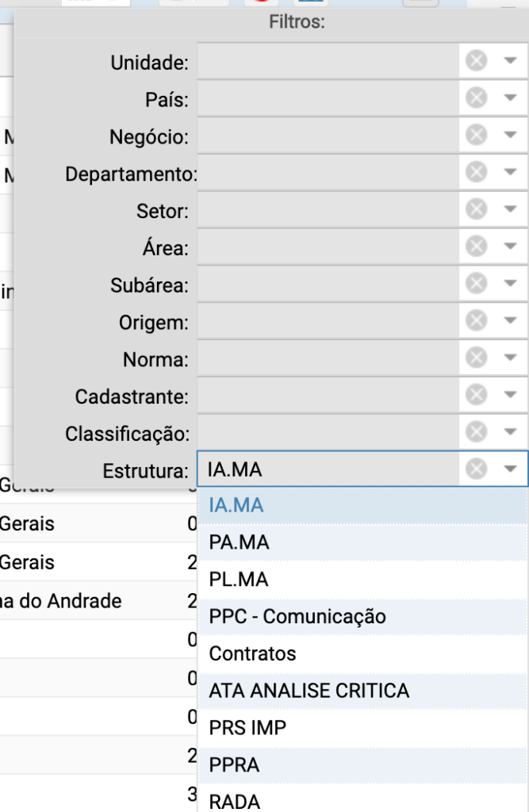Open the Área dropdown arrow
The image size is (529, 812).
point(510,247)
